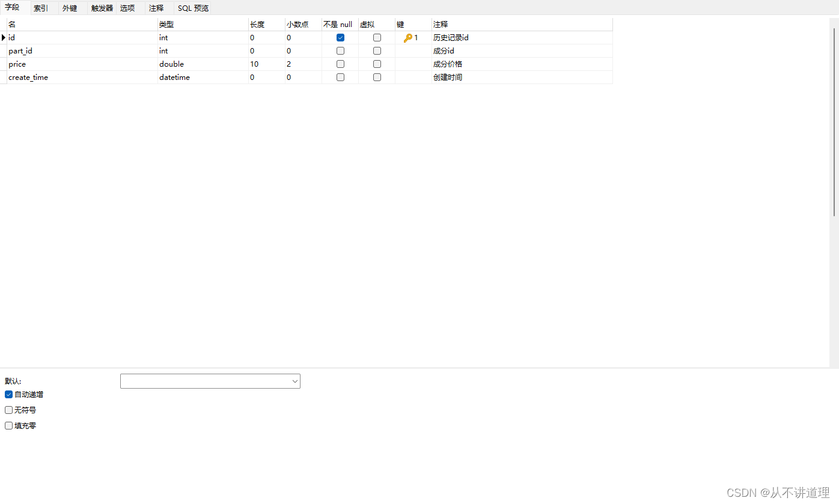This screenshot has width=839, height=504.
Task: Click the 成分id comment cell
Action: click(522, 50)
